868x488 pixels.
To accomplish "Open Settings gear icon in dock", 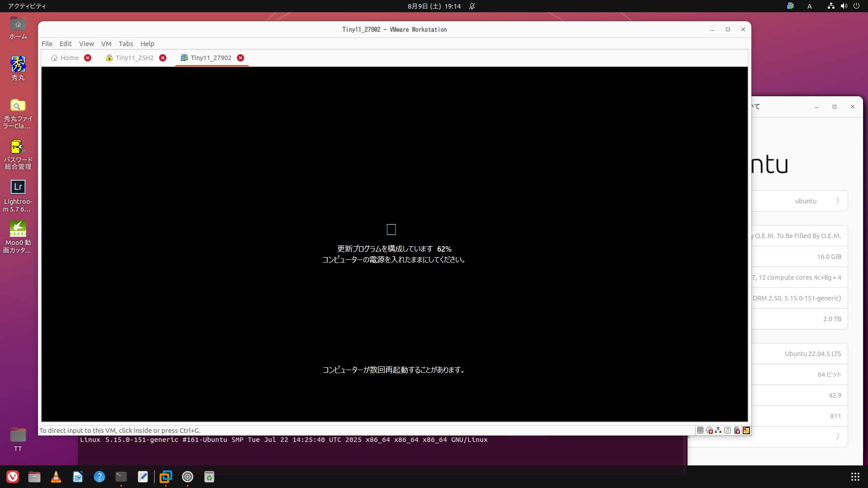I will [188, 477].
